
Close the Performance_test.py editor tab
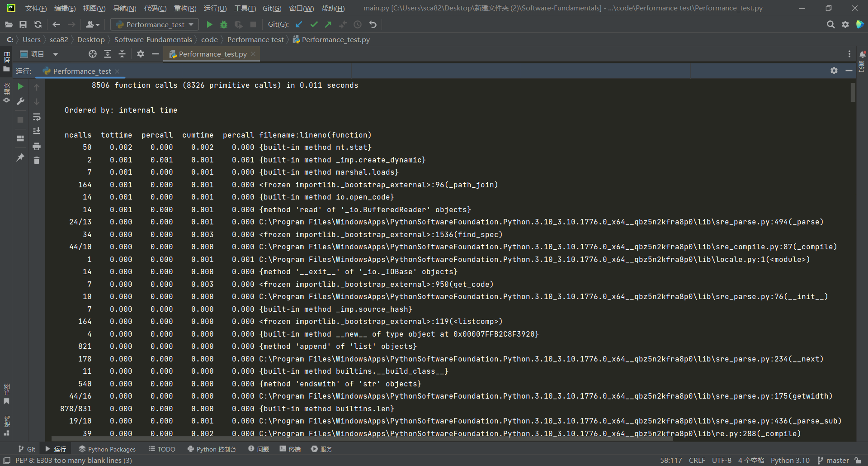pyautogui.click(x=253, y=54)
